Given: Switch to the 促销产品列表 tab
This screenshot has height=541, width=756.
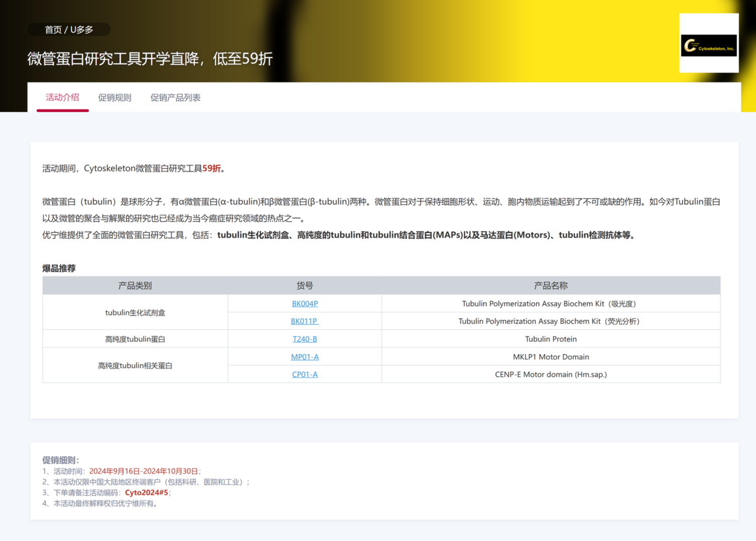Looking at the screenshot, I should point(175,97).
